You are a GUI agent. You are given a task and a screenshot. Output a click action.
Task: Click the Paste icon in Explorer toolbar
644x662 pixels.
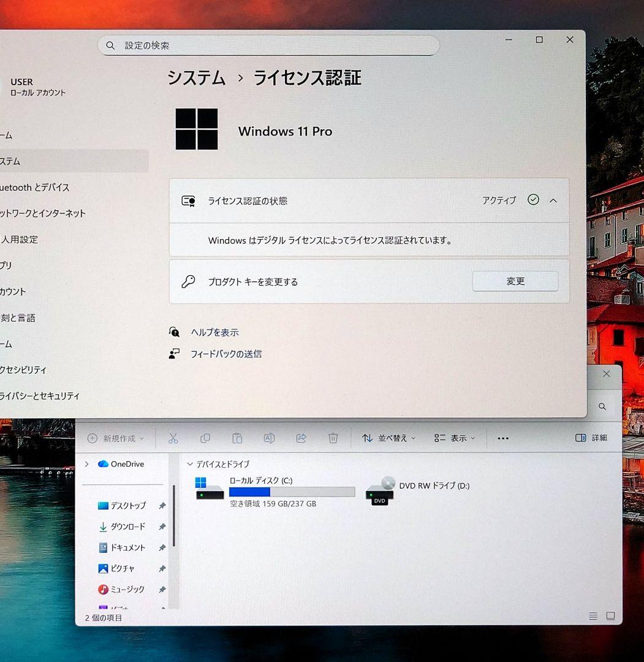(x=237, y=438)
